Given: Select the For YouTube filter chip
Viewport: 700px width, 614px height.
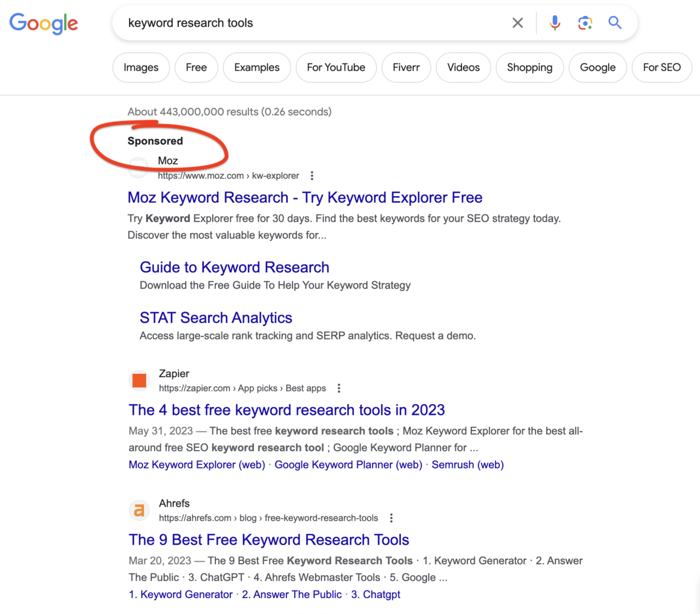Looking at the screenshot, I should pos(336,67).
